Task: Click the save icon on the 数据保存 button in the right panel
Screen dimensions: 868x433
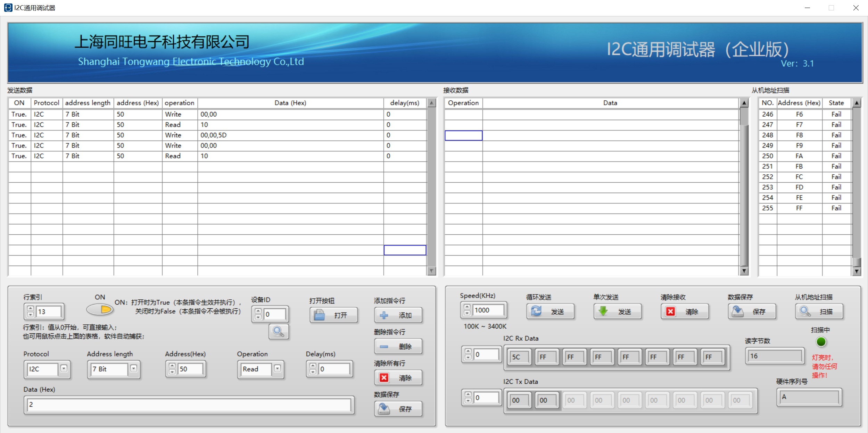Action: click(x=738, y=311)
